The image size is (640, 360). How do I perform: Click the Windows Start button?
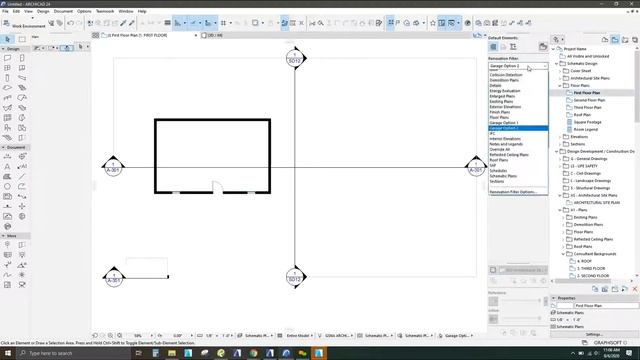point(8,353)
